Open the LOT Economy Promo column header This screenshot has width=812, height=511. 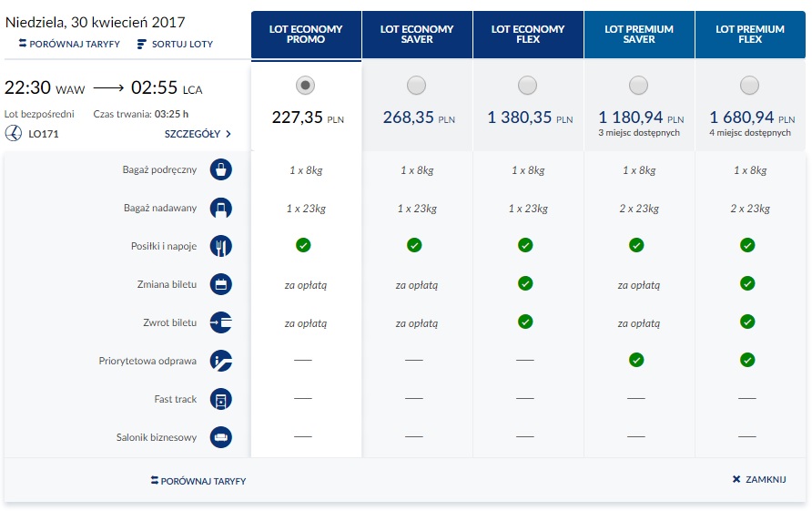click(x=306, y=35)
